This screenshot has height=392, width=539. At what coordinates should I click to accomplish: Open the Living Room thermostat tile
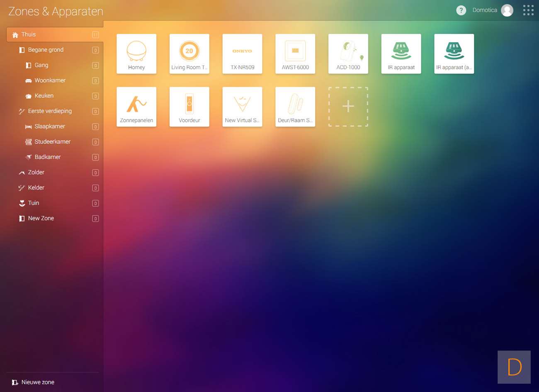click(189, 54)
